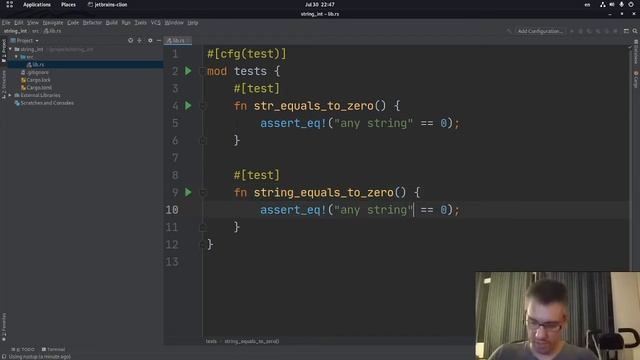Open the clock showing Jul 30 22:47
640x360 pixels.
320,4
